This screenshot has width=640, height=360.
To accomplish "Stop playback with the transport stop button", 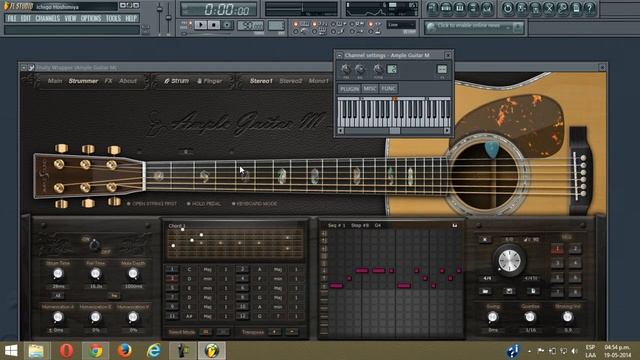I will click(x=213, y=25).
